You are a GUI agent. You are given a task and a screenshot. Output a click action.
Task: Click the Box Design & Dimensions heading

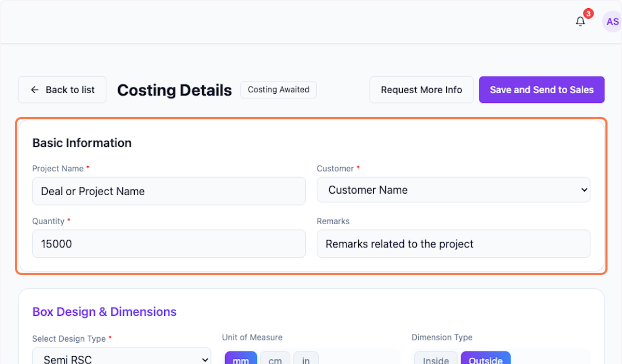tap(104, 312)
